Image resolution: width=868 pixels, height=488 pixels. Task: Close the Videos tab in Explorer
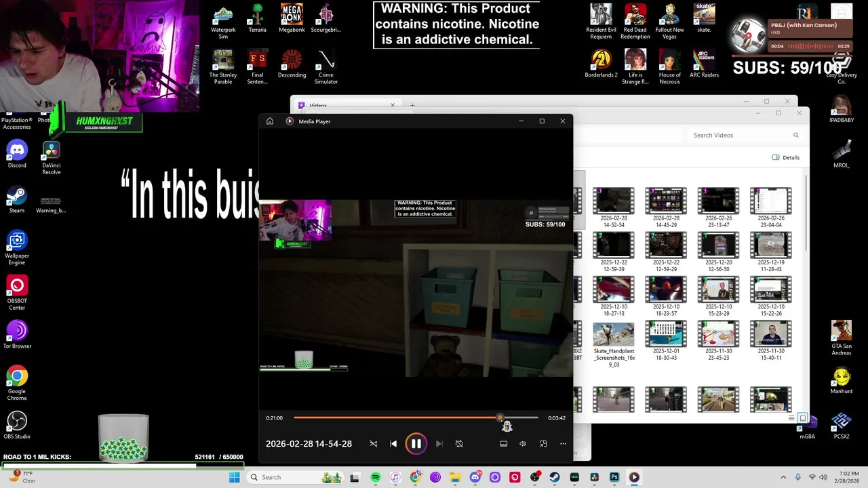392,105
